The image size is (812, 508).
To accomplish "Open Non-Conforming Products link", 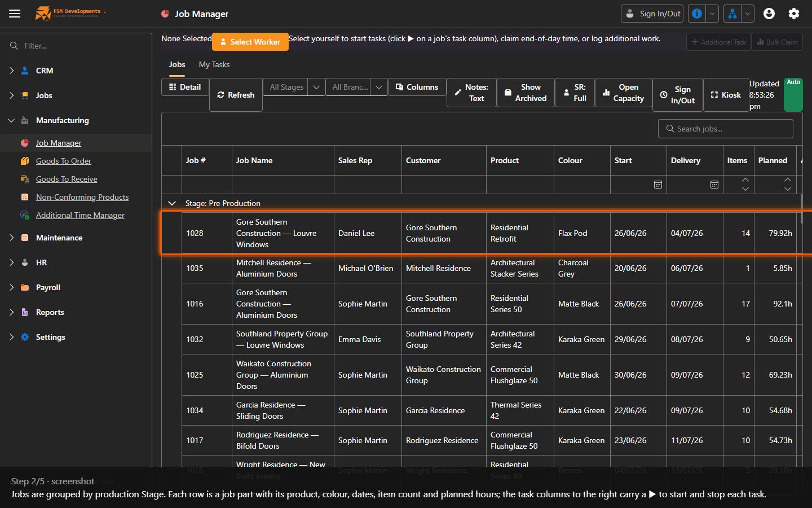I will pos(82,197).
